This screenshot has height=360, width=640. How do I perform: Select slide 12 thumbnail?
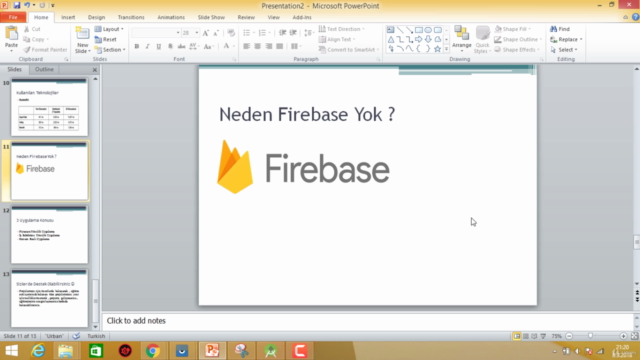click(49, 235)
